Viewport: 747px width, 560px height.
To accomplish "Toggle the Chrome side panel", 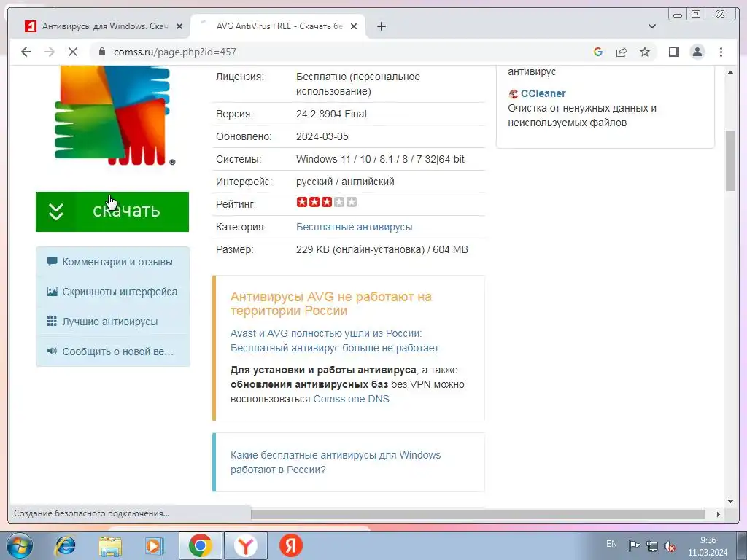I will pos(673,52).
